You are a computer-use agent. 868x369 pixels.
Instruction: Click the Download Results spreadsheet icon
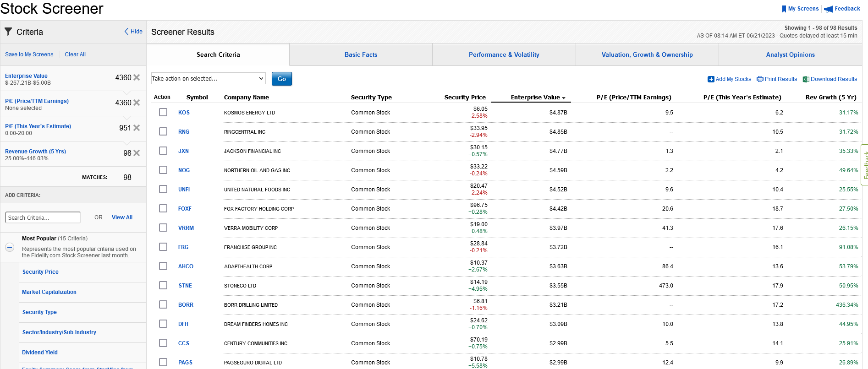point(806,79)
